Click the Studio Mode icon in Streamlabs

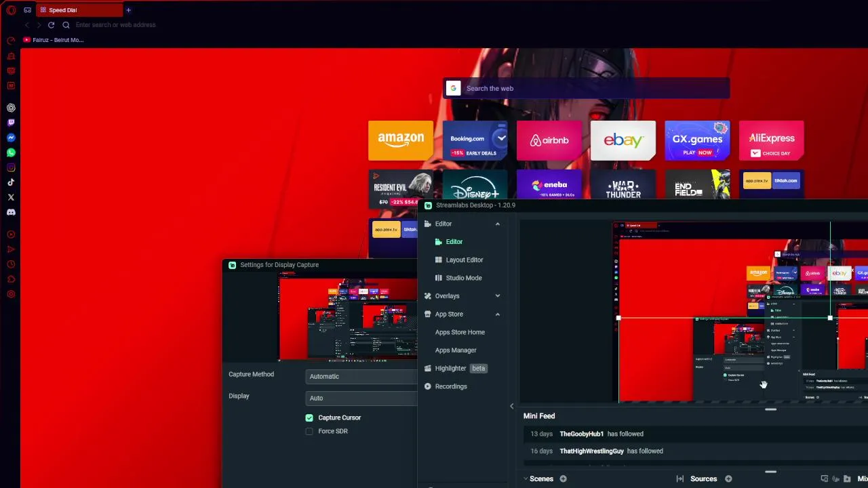tap(439, 278)
